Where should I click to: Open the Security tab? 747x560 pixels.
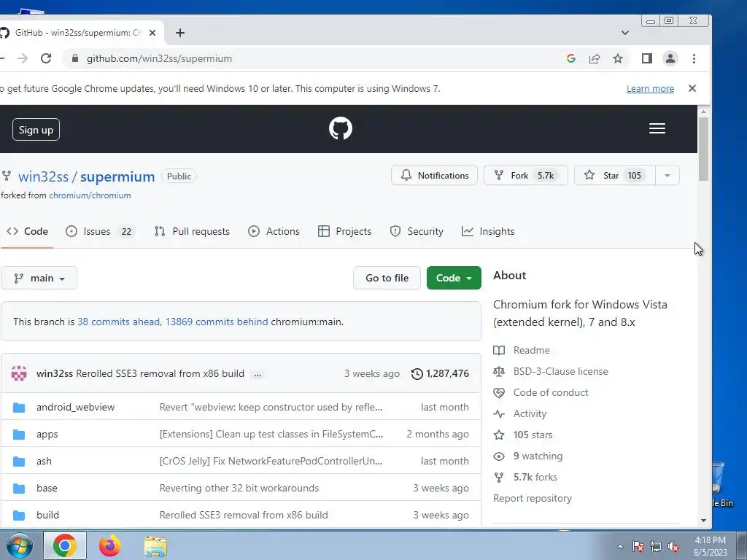417,231
